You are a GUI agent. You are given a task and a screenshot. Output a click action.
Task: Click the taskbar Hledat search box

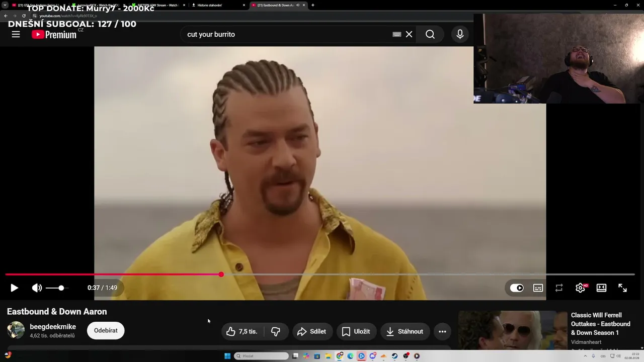tap(261, 356)
